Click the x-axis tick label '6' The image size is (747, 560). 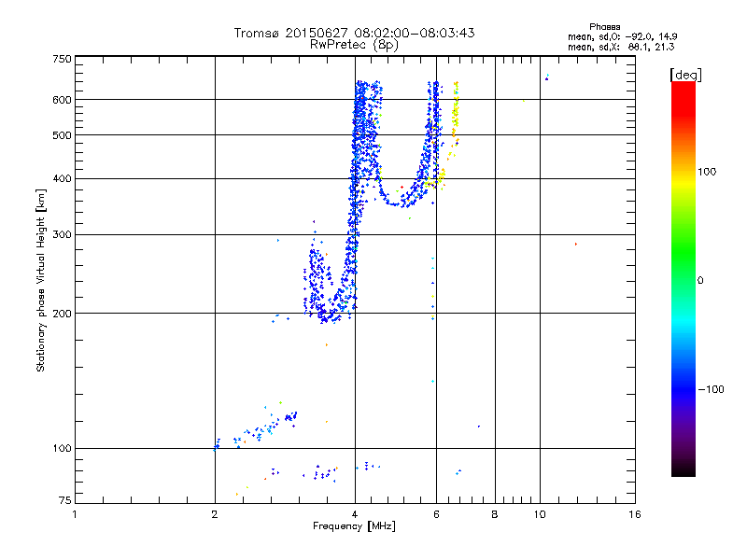(436, 514)
